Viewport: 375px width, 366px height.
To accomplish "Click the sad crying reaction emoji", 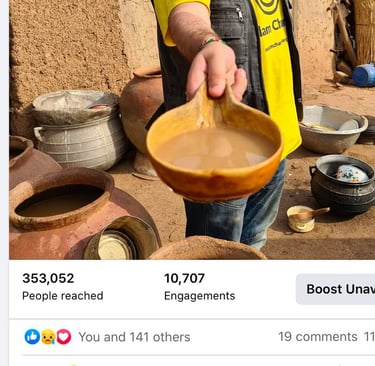I will pyautogui.click(x=48, y=337).
